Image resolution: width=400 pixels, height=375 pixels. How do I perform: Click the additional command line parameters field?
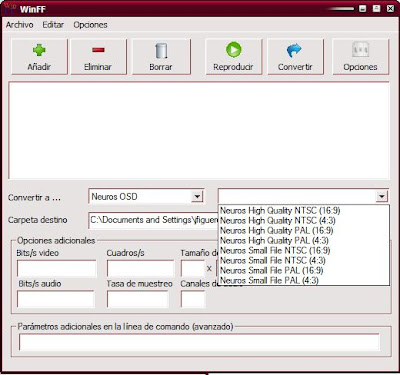(199, 342)
